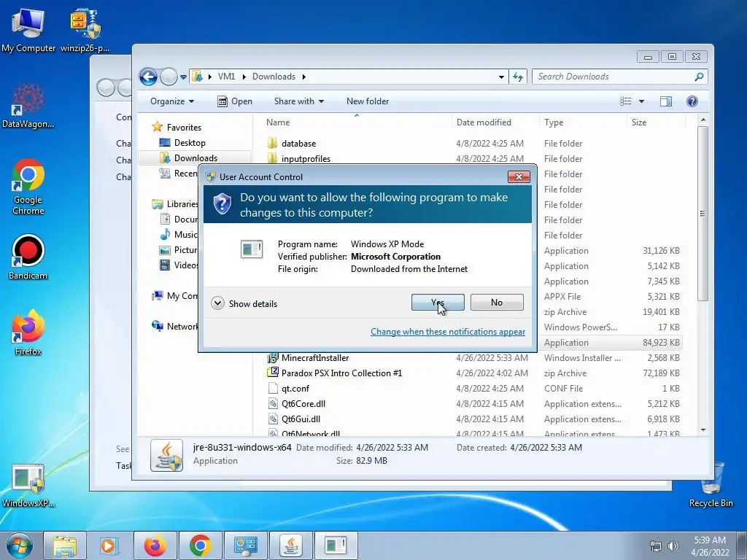The image size is (747, 560).
Task: Open the recent pages dropdown arrow
Action: click(183, 77)
